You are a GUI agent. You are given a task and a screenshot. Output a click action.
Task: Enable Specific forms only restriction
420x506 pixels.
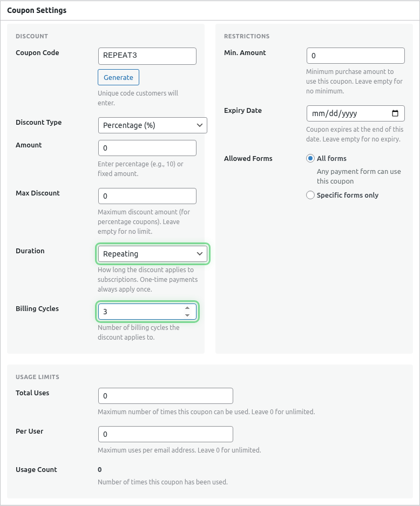310,195
